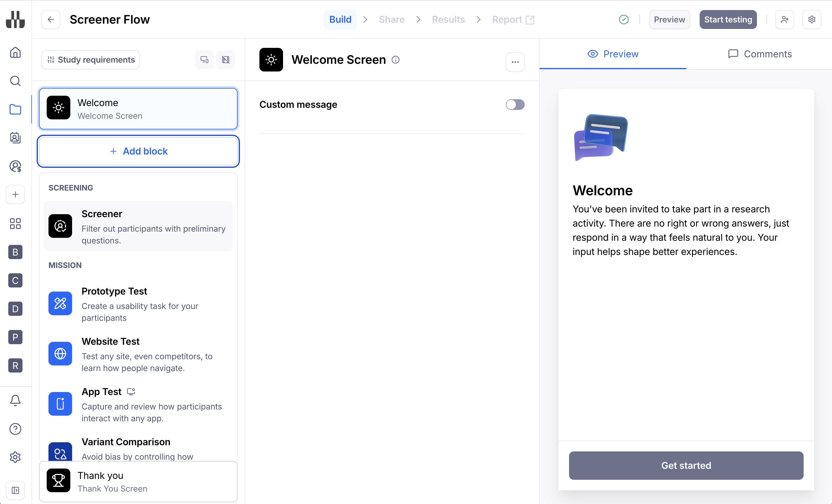Select the Thank you screen block
Image resolution: width=832 pixels, height=504 pixels.
pos(138,482)
